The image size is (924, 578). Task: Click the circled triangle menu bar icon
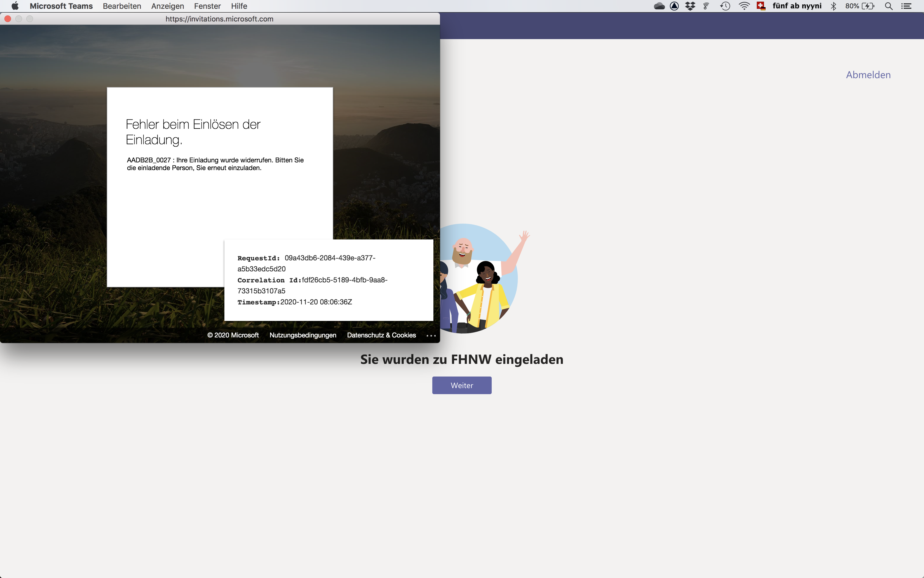[x=674, y=6]
